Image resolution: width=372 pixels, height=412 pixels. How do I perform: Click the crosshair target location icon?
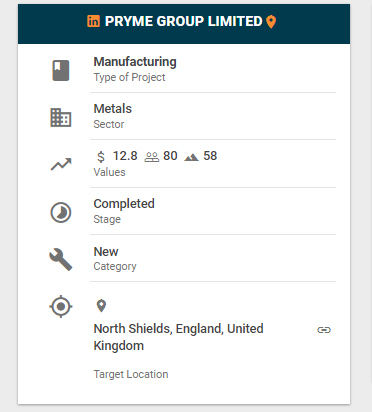point(61,306)
